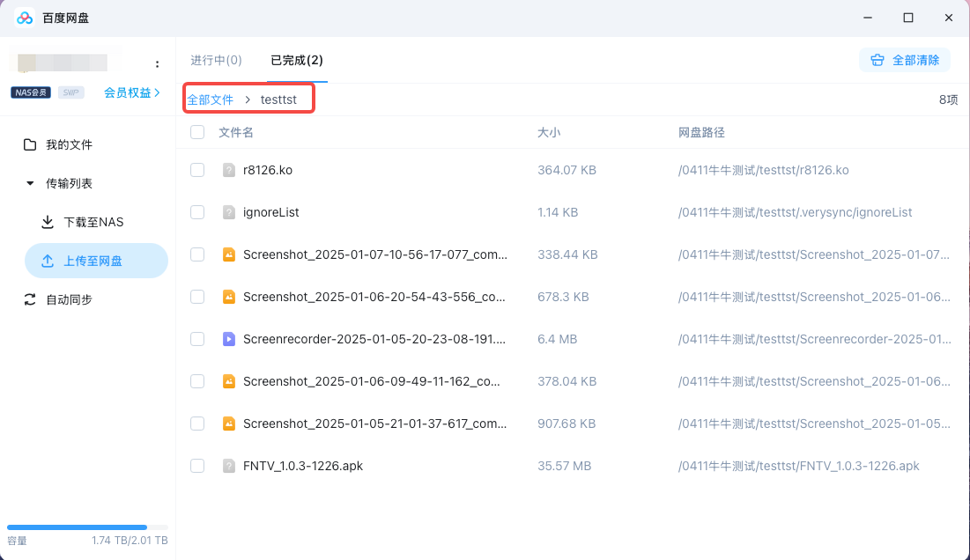Select 传输列表 in the sidebar

(69, 183)
